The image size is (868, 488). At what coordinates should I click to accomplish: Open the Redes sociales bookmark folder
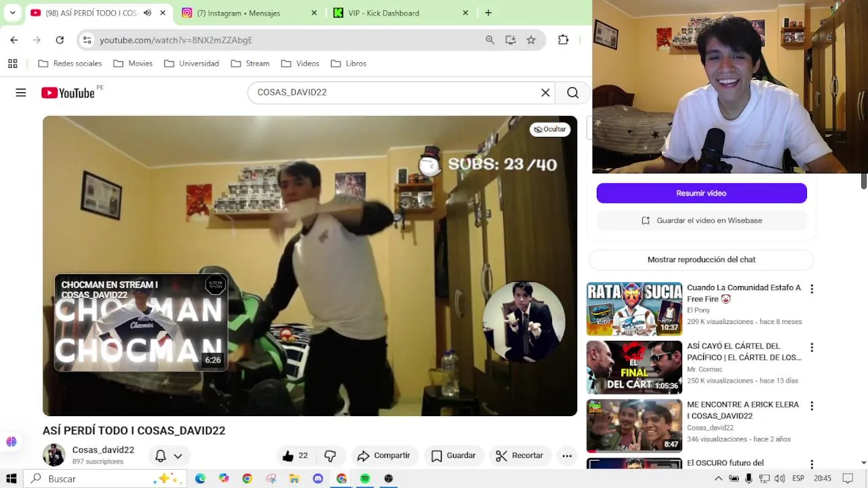(70, 64)
